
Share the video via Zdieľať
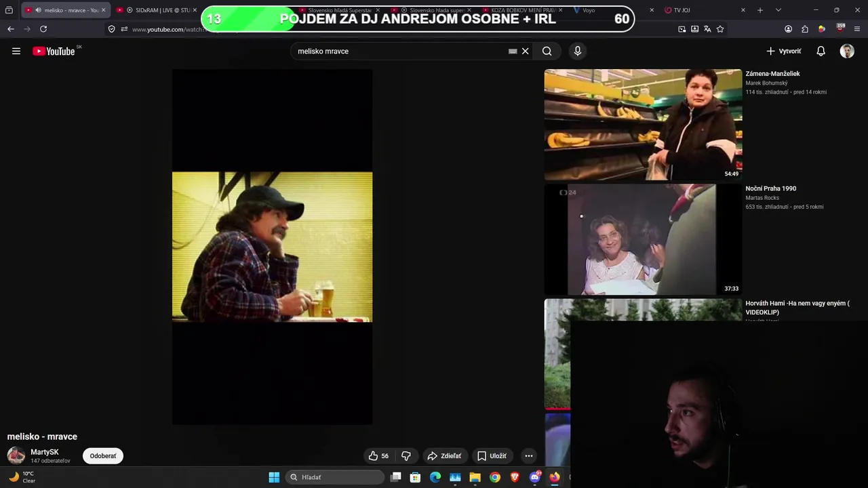pyautogui.click(x=445, y=456)
